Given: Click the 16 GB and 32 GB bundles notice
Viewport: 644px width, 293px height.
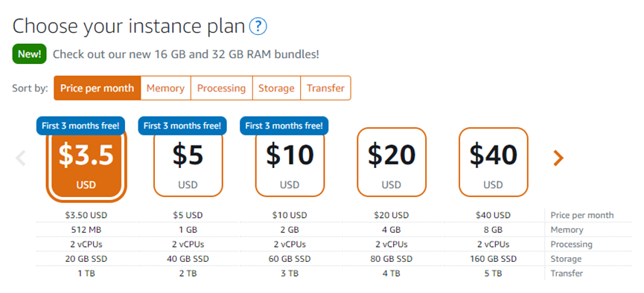Looking at the screenshot, I should [185, 54].
